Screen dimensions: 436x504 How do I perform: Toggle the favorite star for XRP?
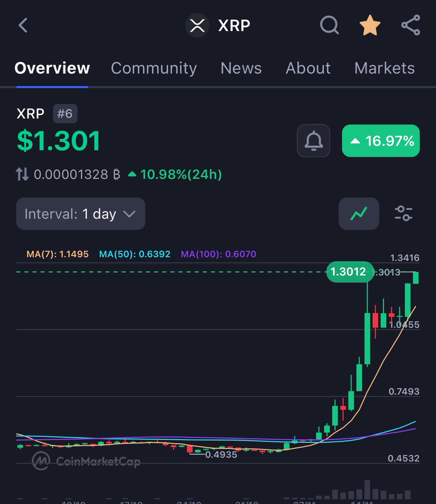tap(370, 25)
